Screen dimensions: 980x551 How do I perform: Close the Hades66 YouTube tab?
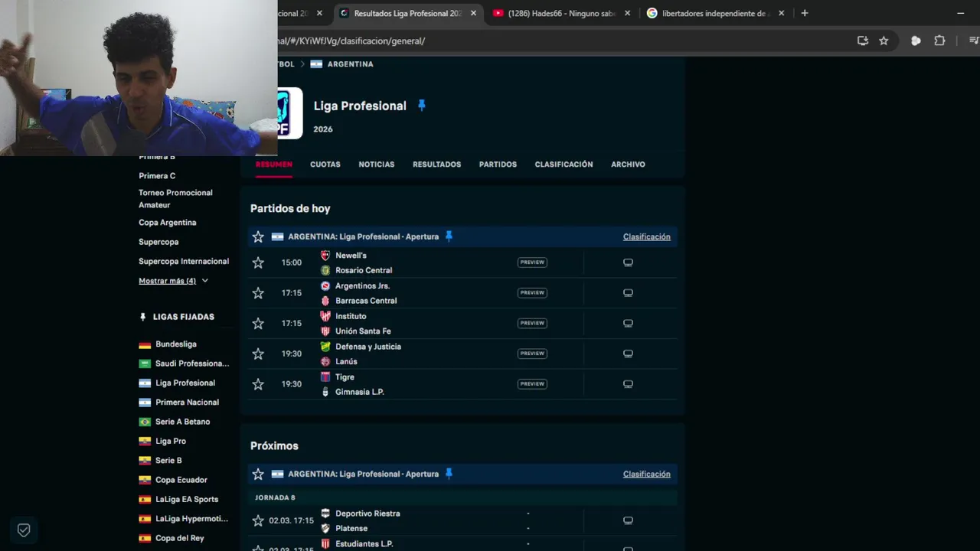point(627,13)
